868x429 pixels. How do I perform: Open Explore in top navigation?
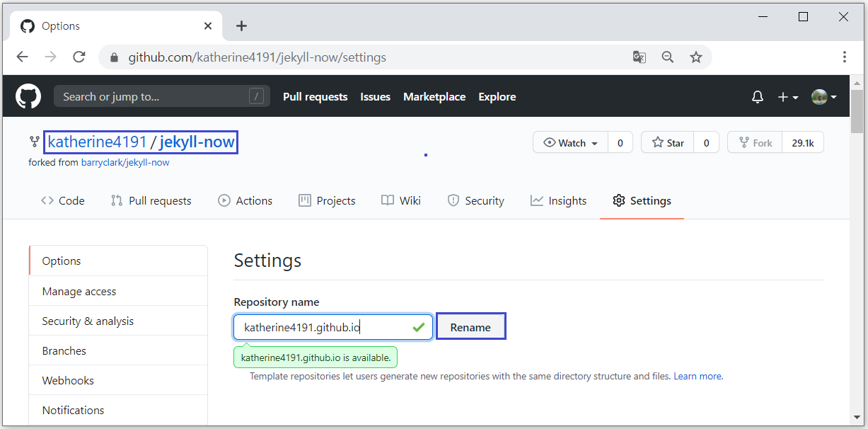pos(497,97)
